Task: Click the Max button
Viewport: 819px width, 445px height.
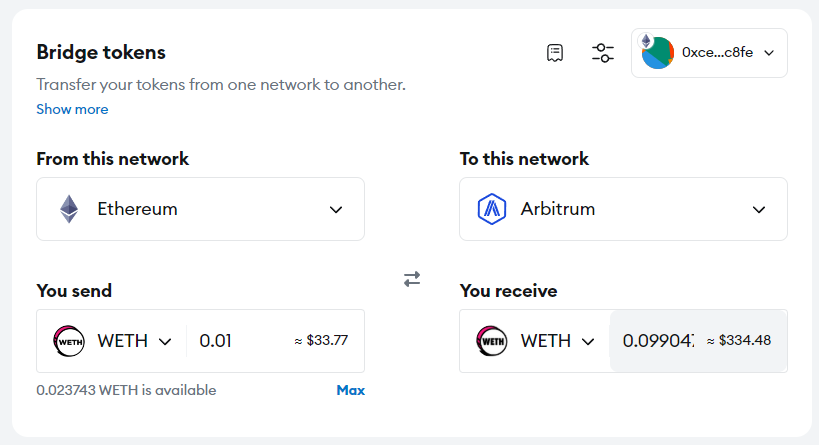Action: tap(350, 390)
